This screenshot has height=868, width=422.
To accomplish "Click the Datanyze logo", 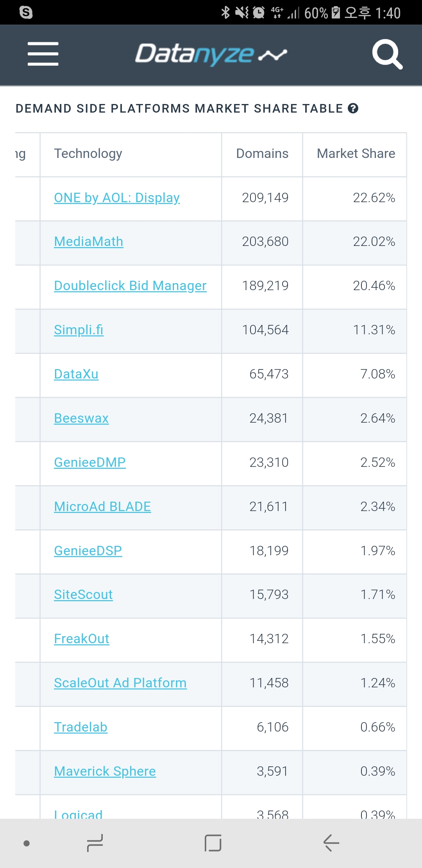I will tap(211, 54).
